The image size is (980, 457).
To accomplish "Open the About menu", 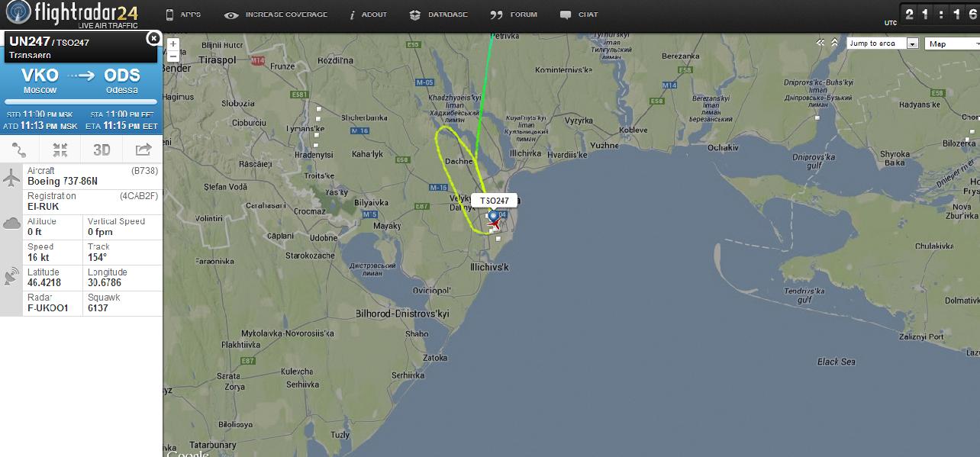I will (368, 14).
